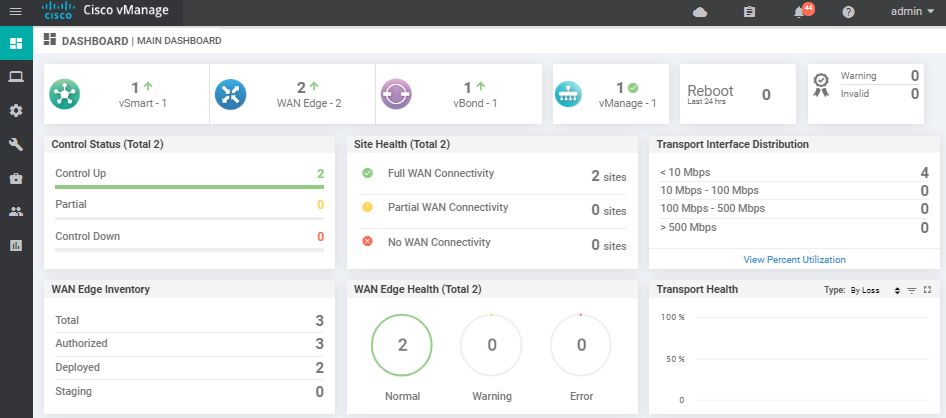Click the green Control Up progress bar

[189, 187]
